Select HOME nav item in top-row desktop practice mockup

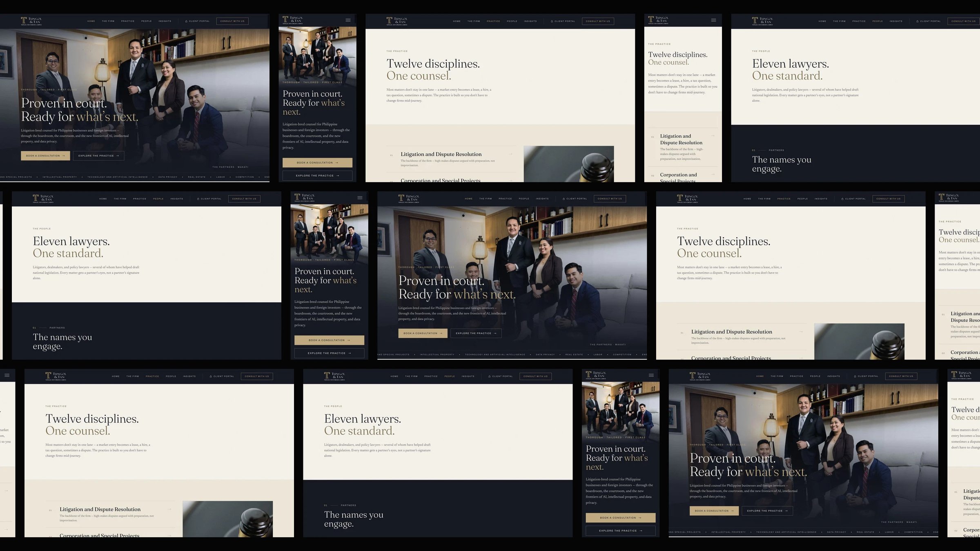457,21
